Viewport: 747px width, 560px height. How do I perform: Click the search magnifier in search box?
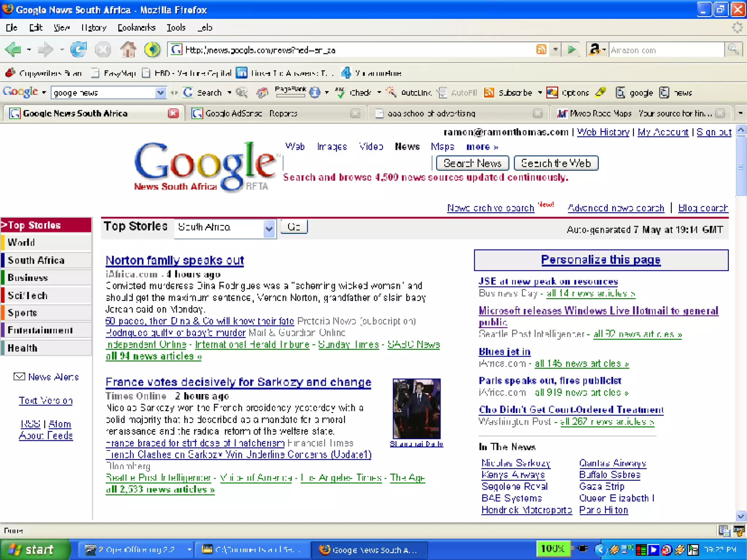[x=733, y=49]
